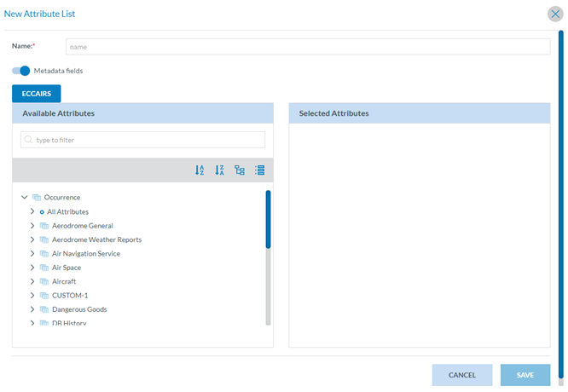The image size is (568, 392).
Task: Toggle the Metadata fields switch
Action: tap(21, 71)
